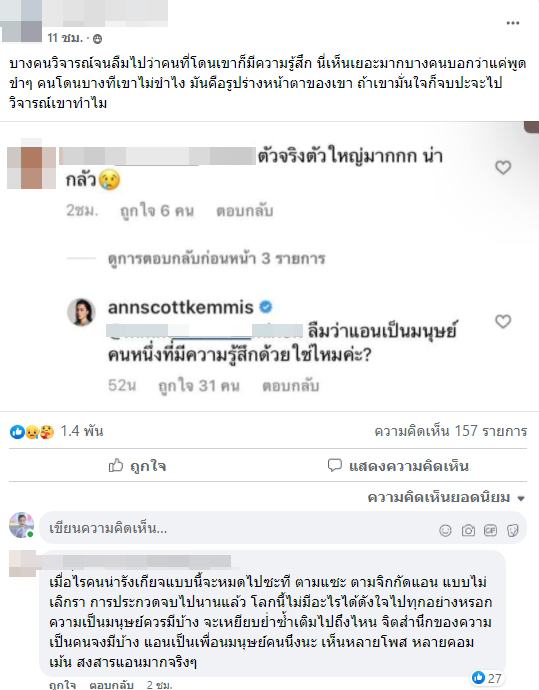This screenshot has height=690, width=539.
Task: Tap the heart next to annscottkemmis reply
Action: (x=503, y=322)
